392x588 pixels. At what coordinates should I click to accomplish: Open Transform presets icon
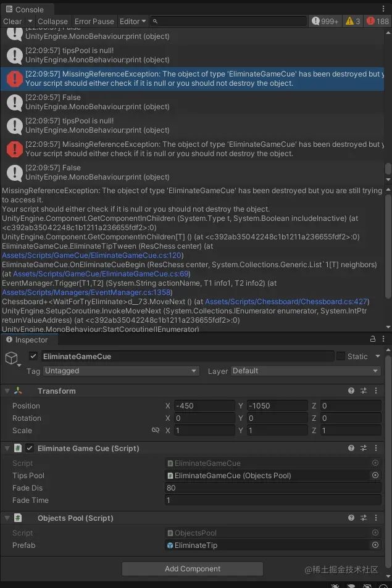364,391
